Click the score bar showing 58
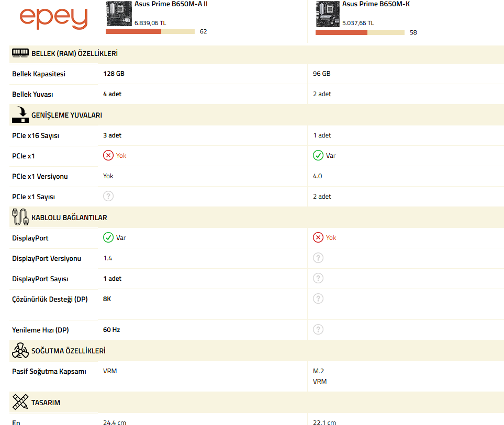This screenshot has height=425, width=504. 360,32
